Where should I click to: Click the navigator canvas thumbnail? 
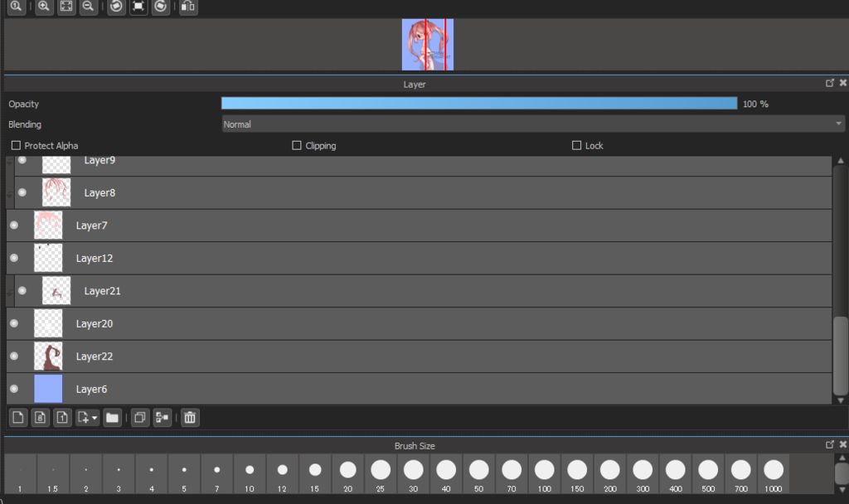[x=428, y=45]
